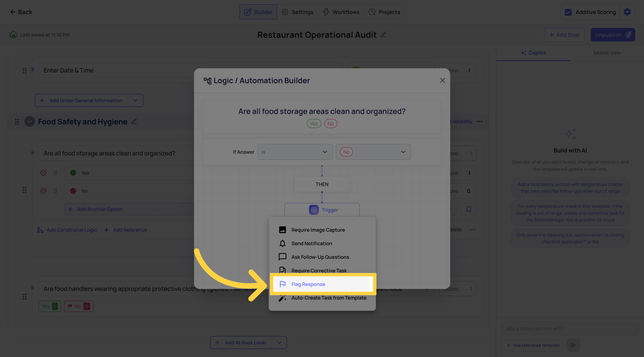Screen dimensions: 644x357
Task: Open the Workflows tab
Action: tap(341, 12)
